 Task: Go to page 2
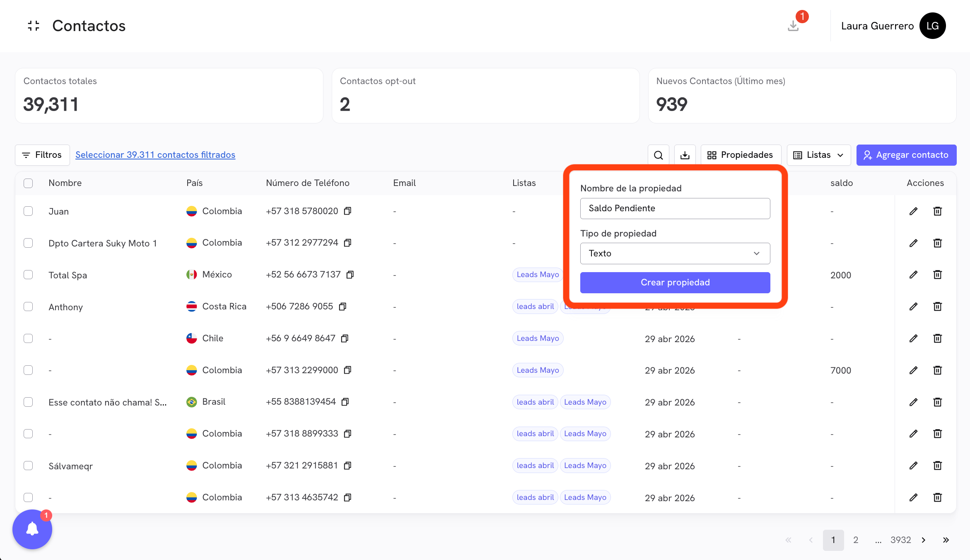[856, 540]
